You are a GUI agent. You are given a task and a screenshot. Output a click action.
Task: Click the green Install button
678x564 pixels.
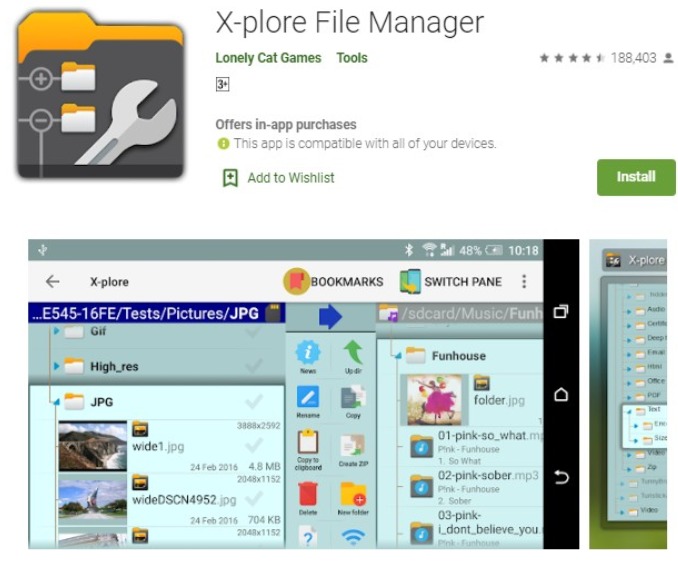coord(636,177)
